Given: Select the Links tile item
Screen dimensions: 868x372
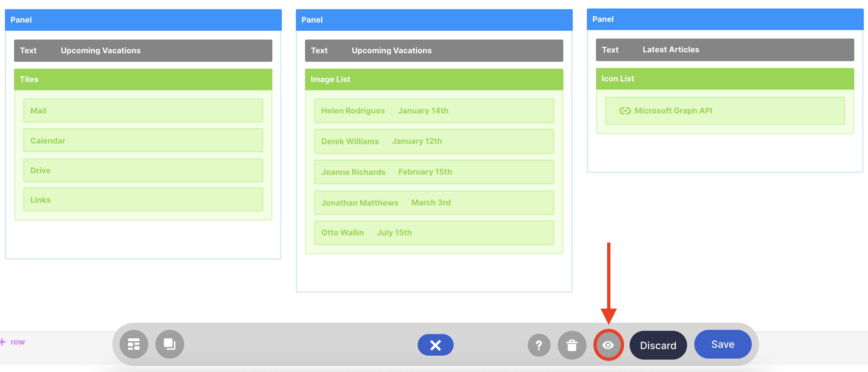Looking at the screenshot, I should (x=143, y=200).
